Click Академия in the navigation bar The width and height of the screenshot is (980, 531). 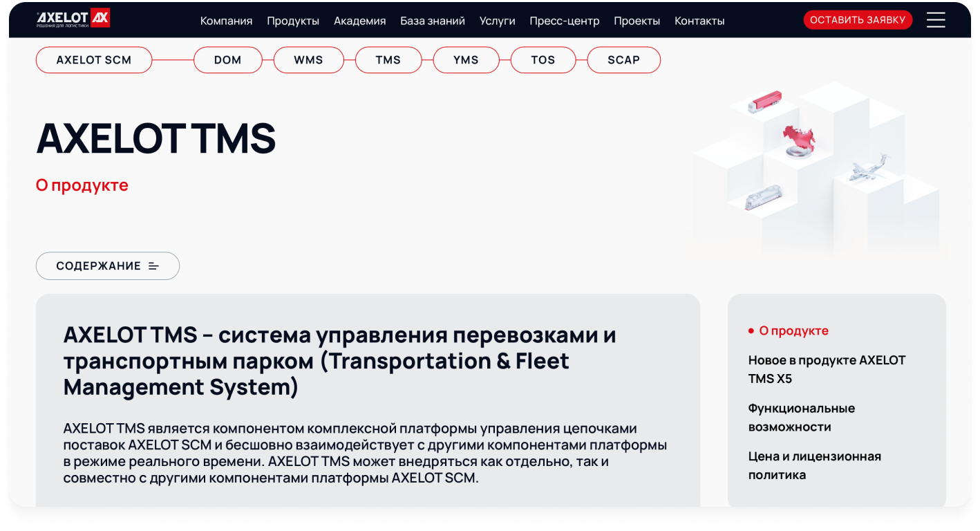point(359,21)
